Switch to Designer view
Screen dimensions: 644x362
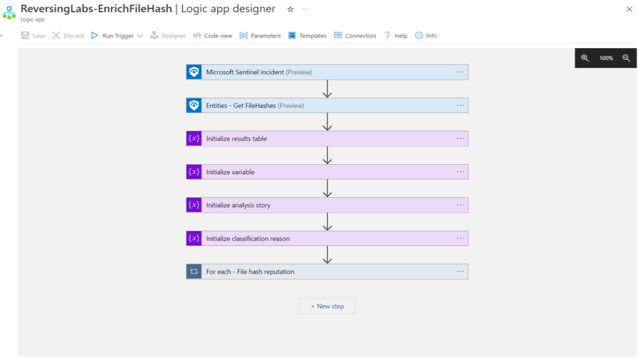tap(168, 36)
